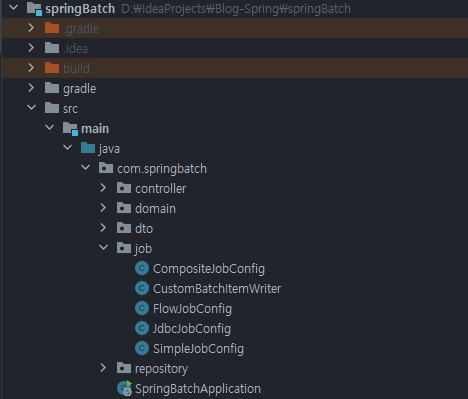
Task: Click the src folder icon
Action: click(52, 108)
